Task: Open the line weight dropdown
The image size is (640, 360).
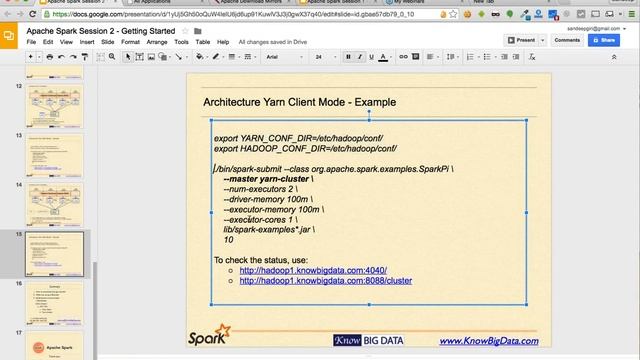Action: click(233, 57)
